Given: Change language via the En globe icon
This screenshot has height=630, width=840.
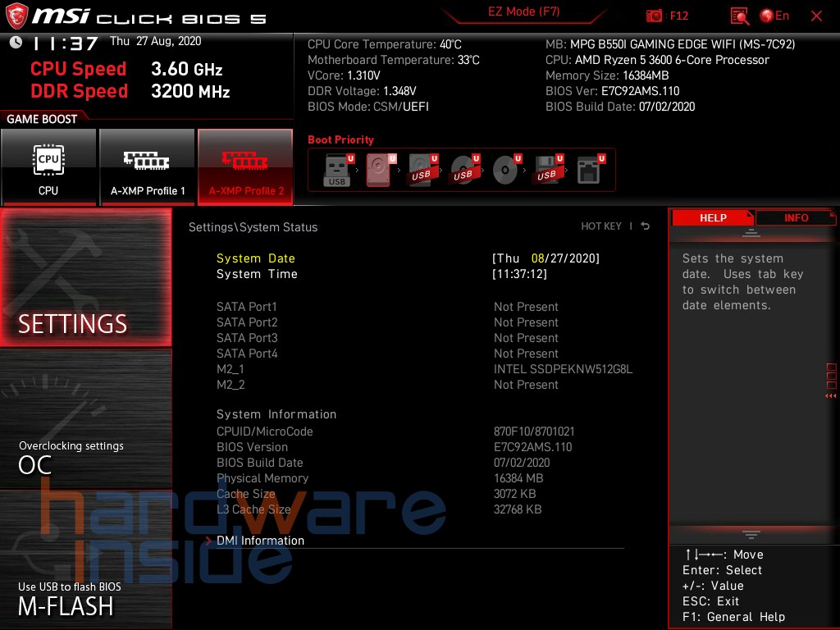Looking at the screenshot, I should (x=774, y=16).
